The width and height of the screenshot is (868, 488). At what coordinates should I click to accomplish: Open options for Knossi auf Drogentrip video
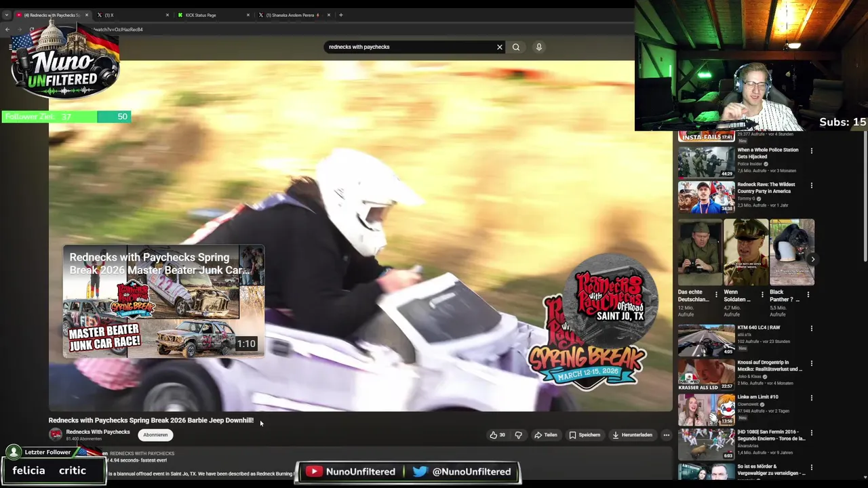[x=811, y=363]
